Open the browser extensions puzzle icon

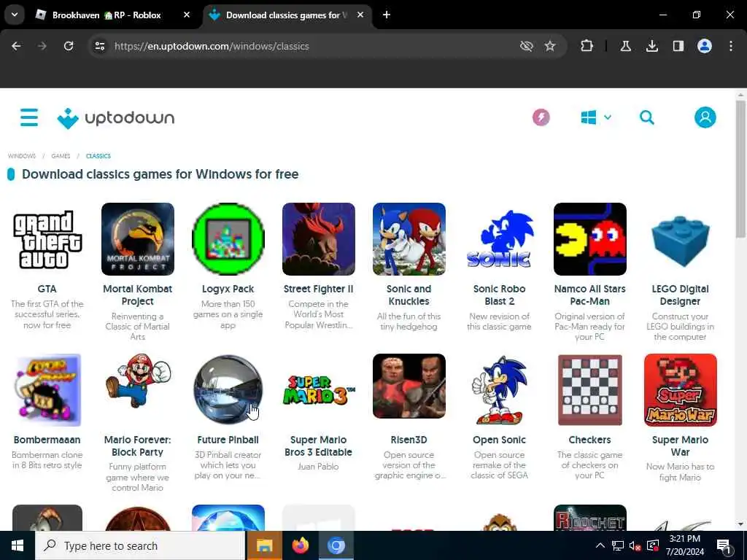(x=587, y=46)
